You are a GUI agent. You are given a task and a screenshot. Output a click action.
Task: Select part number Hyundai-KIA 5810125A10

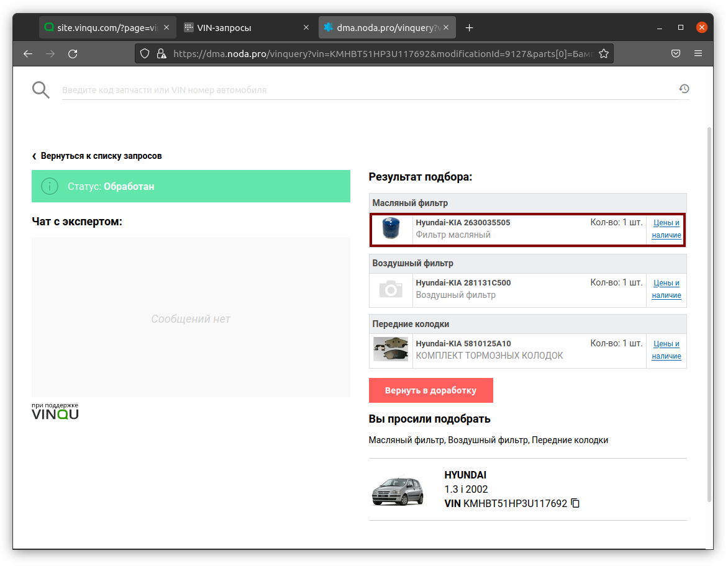pos(463,344)
